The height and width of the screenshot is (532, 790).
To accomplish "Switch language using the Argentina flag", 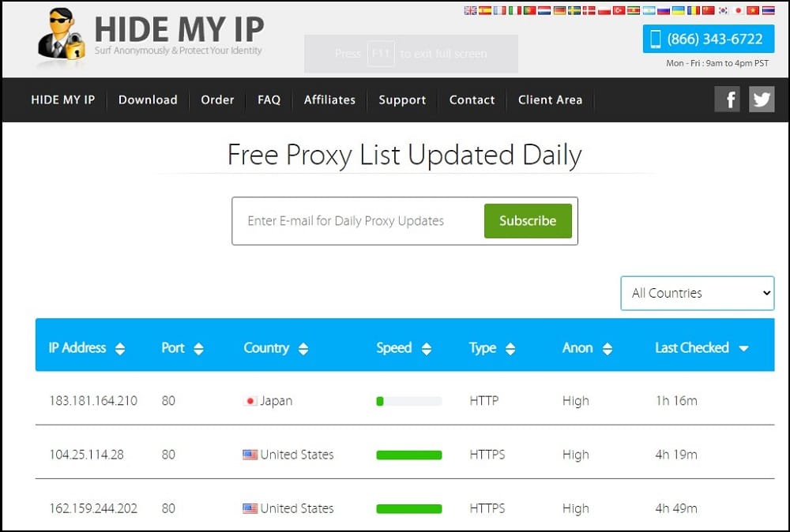I will pyautogui.click(x=649, y=10).
